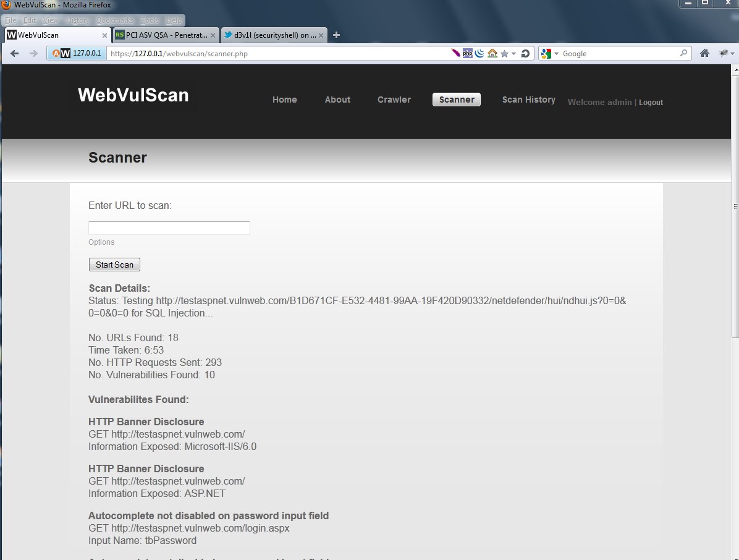The image size is (739, 560).
Task: Open the History menu
Action: point(77,20)
